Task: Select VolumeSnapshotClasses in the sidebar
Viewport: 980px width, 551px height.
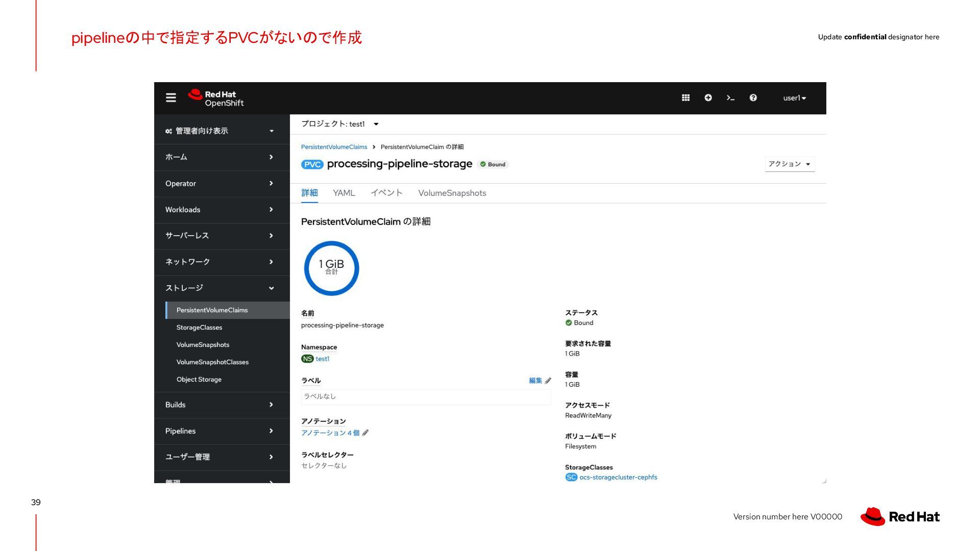Action: tap(227, 362)
